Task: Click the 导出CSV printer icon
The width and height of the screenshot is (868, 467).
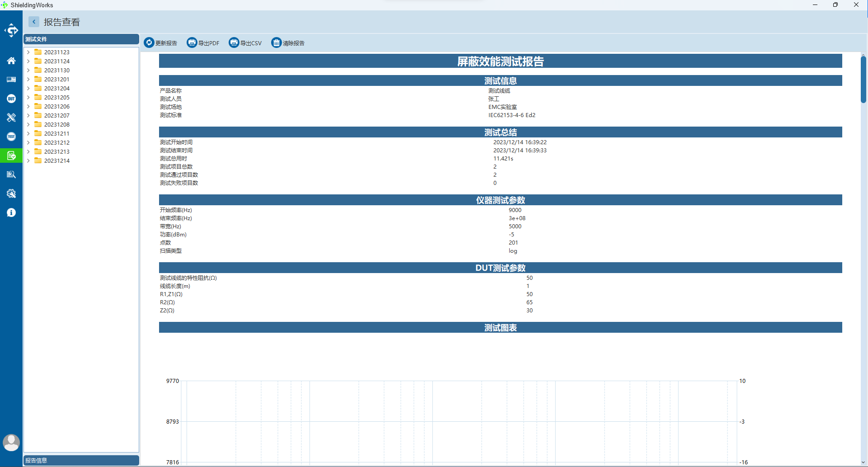Action: pos(234,42)
